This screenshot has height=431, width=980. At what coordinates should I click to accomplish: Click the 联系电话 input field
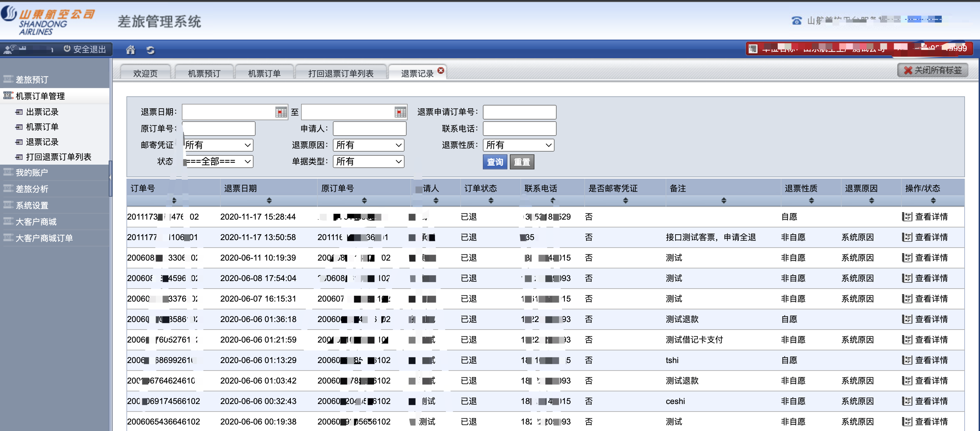(x=519, y=128)
